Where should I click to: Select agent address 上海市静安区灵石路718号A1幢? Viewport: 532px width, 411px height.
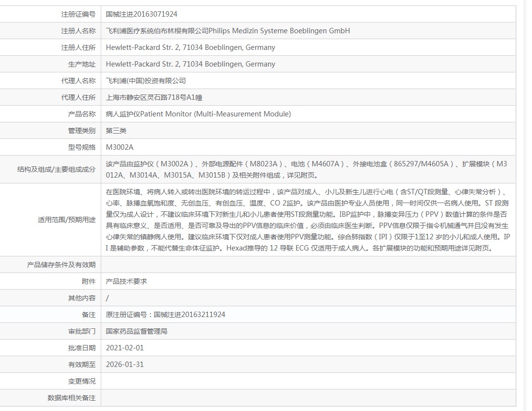(154, 97)
